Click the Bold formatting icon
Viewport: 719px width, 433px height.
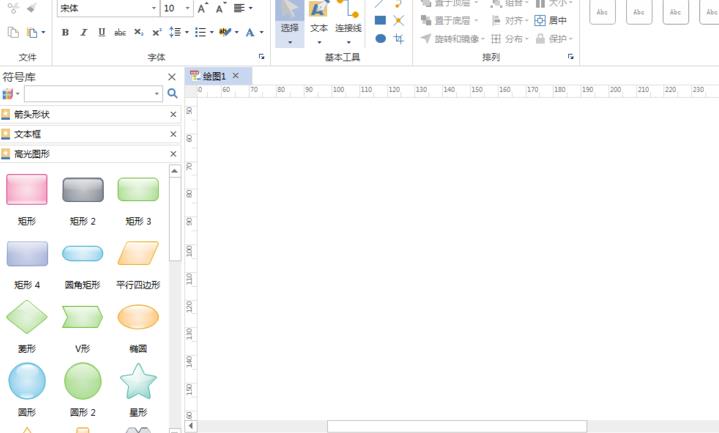[65, 33]
